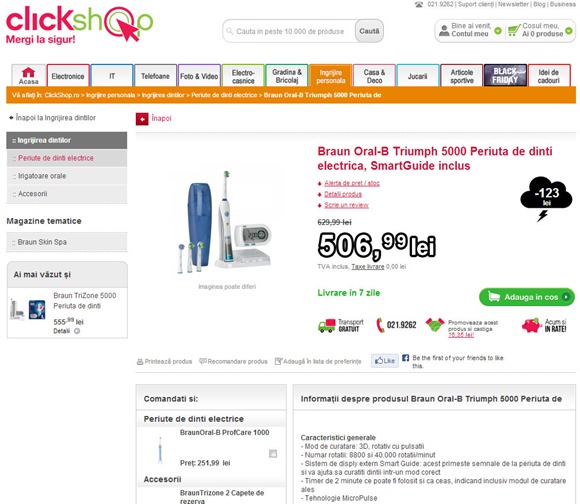Click the toothbrush product image

click(x=225, y=222)
